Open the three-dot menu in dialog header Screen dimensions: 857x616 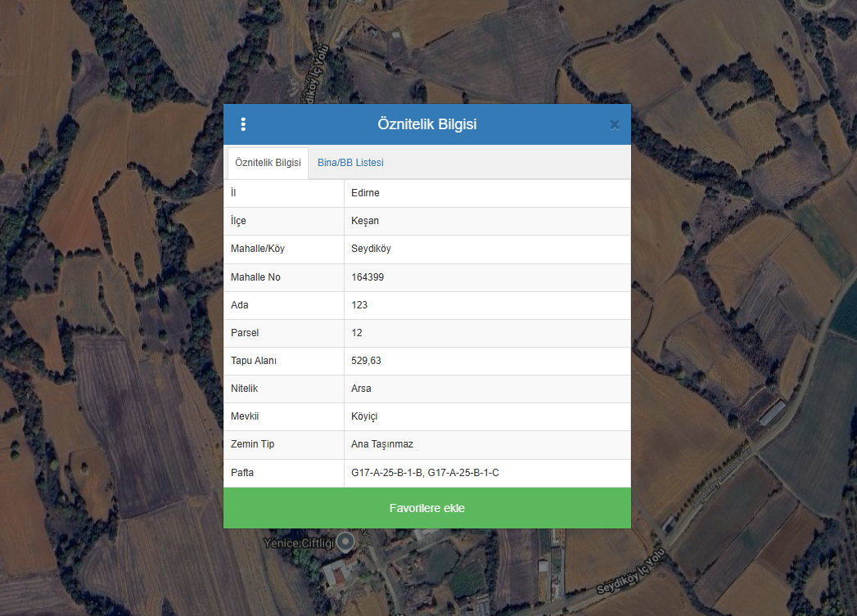[x=243, y=124]
